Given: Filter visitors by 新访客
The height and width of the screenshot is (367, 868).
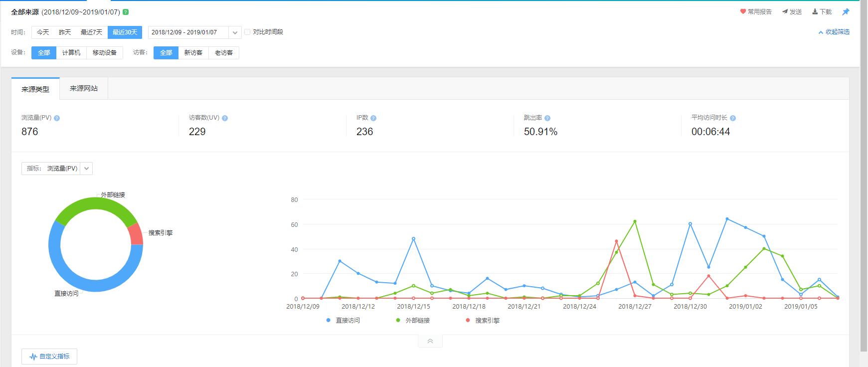Looking at the screenshot, I should coord(193,53).
